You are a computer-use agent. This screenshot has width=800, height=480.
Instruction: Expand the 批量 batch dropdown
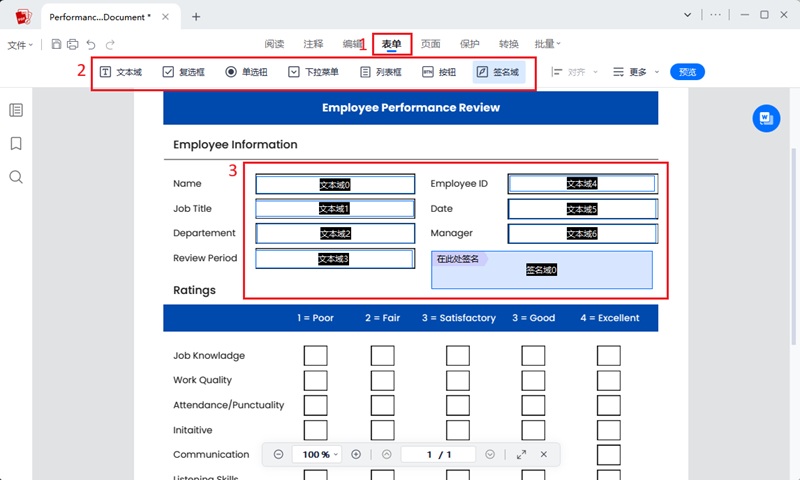[x=547, y=44]
